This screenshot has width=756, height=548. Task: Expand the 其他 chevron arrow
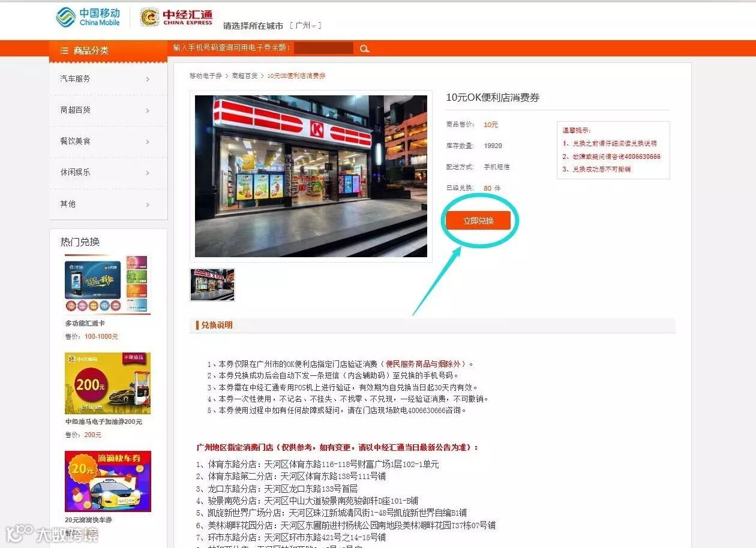click(148, 204)
